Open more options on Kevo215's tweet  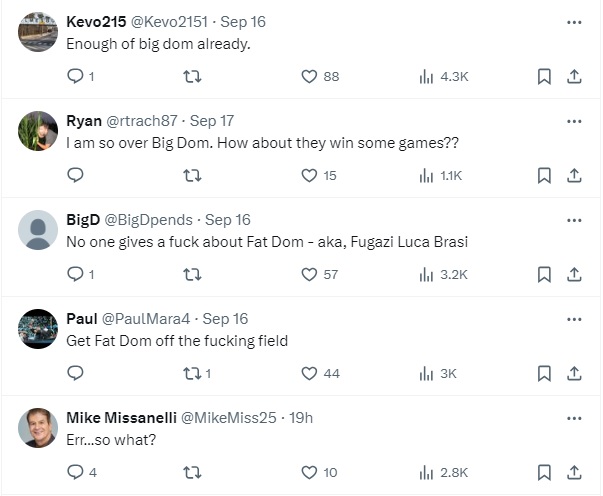pos(574,22)
